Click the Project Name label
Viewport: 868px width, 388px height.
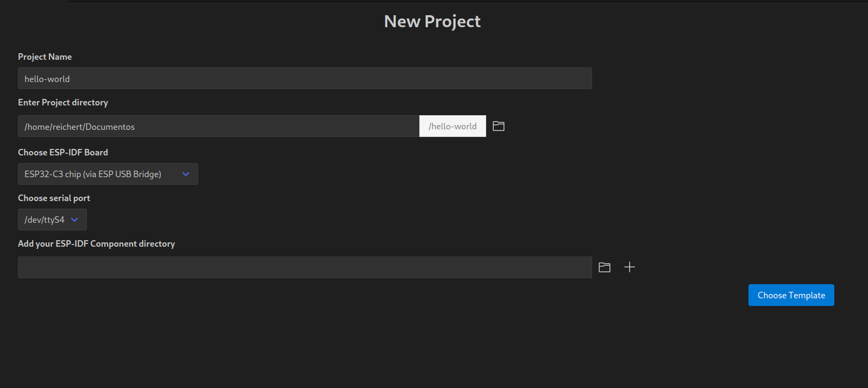45,57
